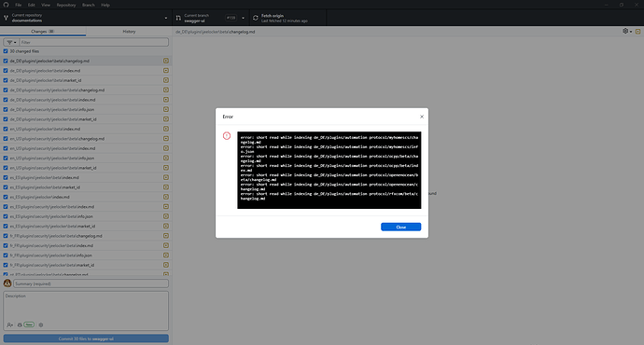
Task: Click the sync icon beside Fetch origin
Action: 256,18
